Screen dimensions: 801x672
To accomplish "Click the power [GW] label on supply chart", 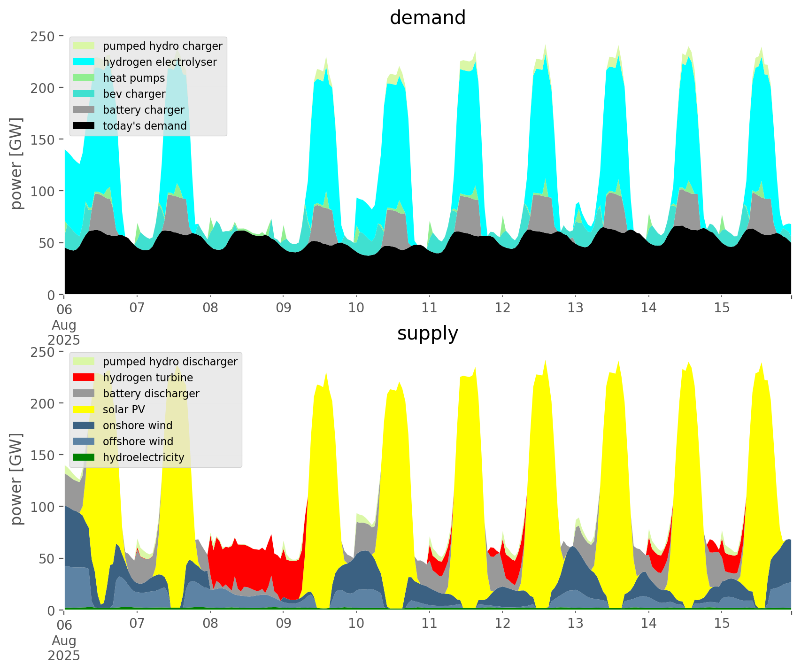I will click(x=16, y=479).
